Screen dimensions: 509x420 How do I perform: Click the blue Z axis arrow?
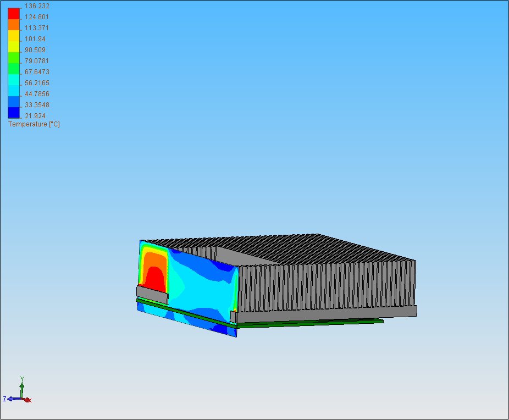(13, 399)
